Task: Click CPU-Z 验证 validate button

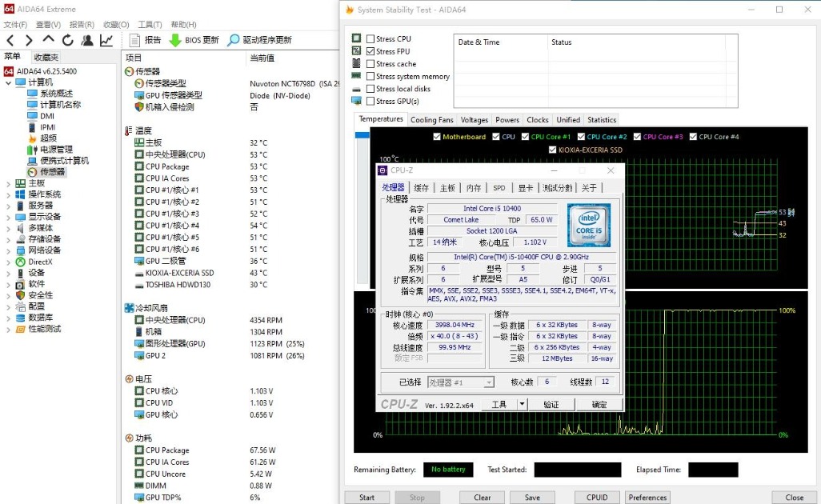Action: click(551, 404)
